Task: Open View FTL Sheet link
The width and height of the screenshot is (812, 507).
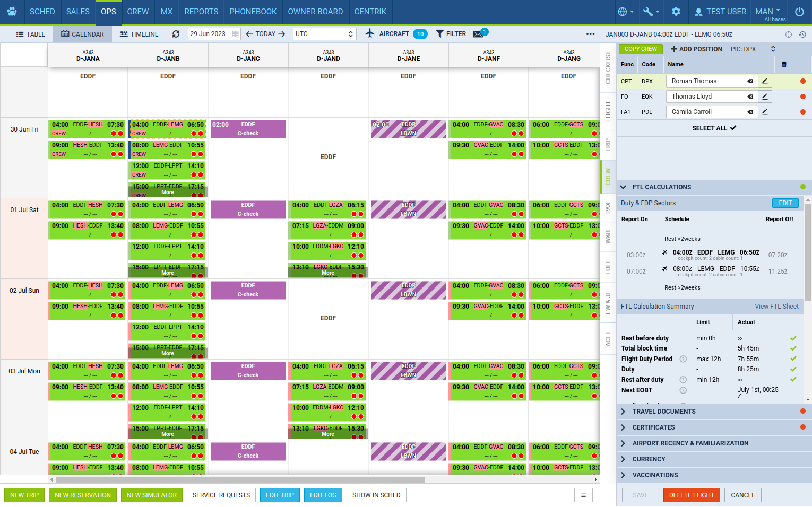Action: 776,307
